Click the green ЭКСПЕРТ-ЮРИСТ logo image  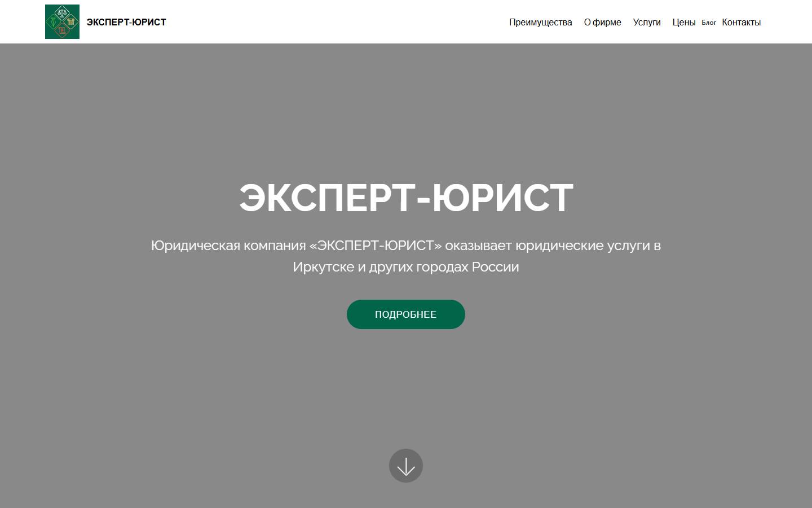pyautogui.click(x=62, y=21)
